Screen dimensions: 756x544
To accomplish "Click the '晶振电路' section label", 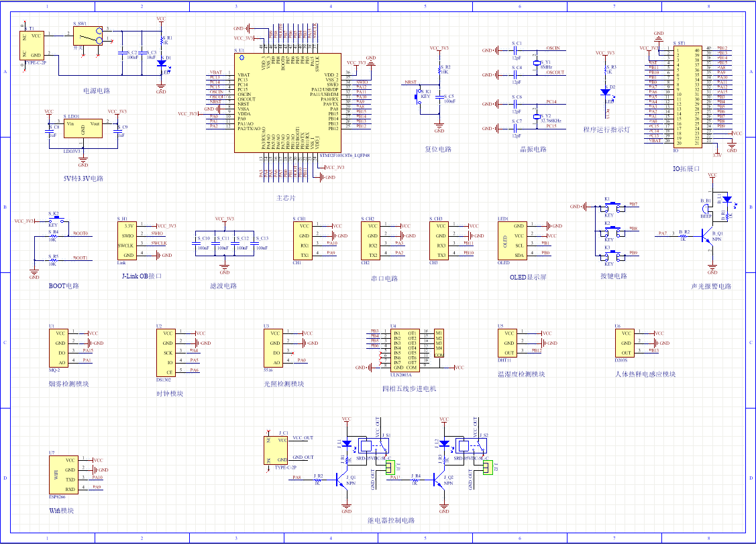I will 533,149.
